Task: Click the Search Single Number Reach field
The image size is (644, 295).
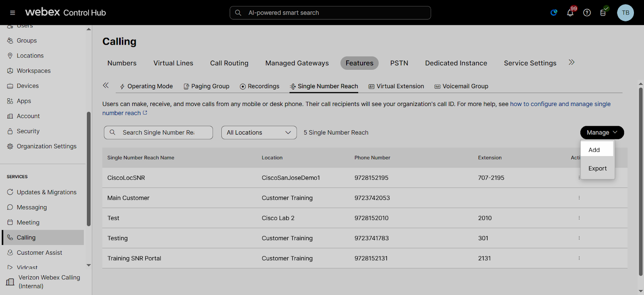Action: click(x=158, y=133)
